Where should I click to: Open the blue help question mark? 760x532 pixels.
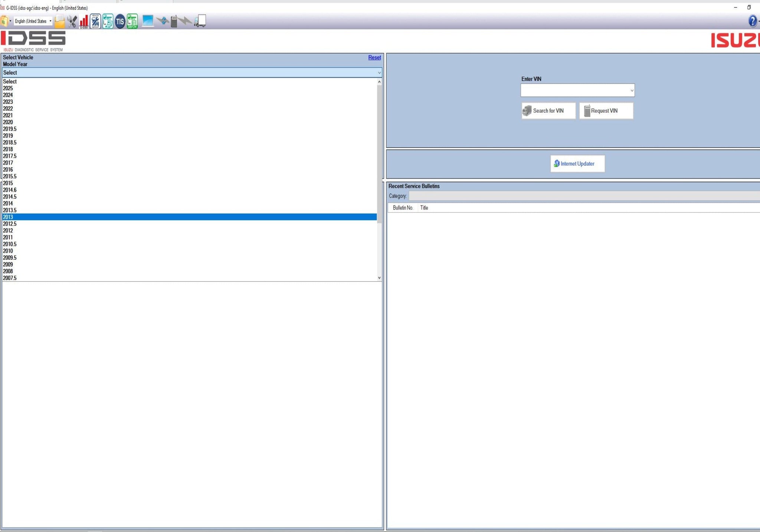752,21
